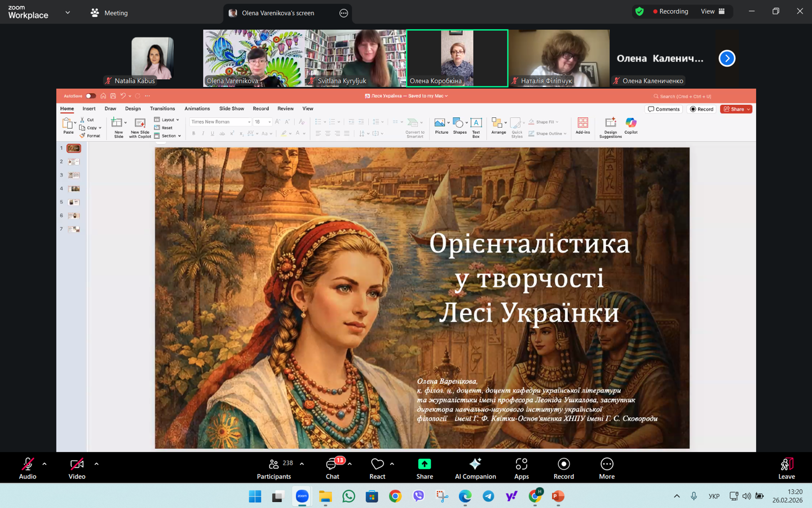The height and width of the screenshot is (508, 812).
Task: Open the View layout dropdown
Action: pyautogui.click(x=713, y=11)
